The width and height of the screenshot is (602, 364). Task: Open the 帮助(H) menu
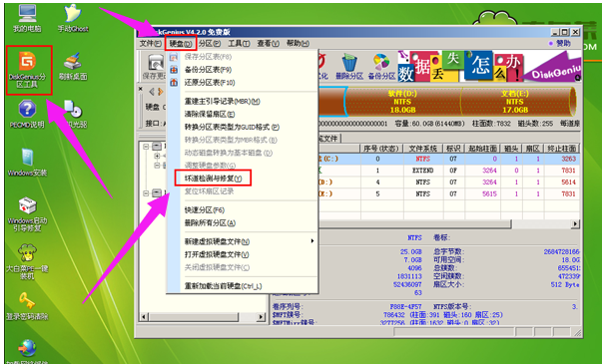298,43
